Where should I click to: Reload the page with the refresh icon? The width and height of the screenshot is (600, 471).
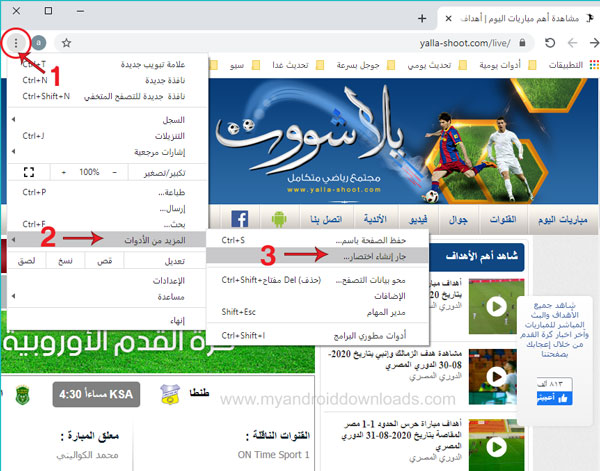(550, 43)
